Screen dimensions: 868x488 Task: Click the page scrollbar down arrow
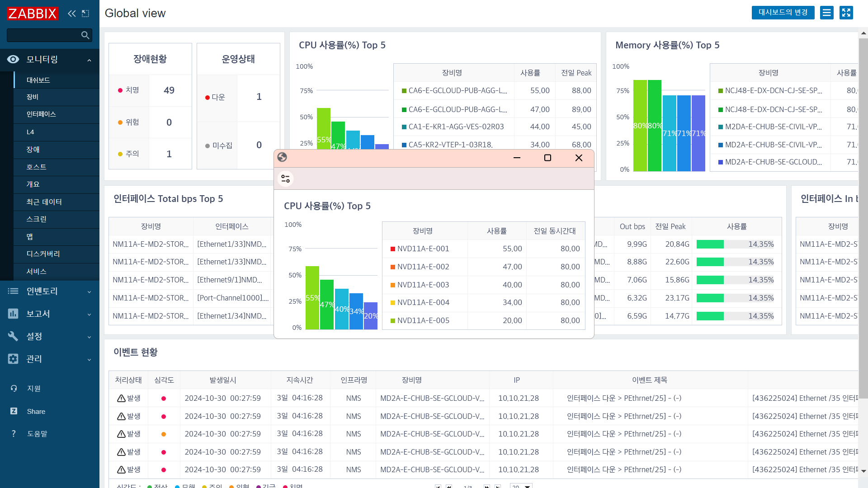click(863, 471)
